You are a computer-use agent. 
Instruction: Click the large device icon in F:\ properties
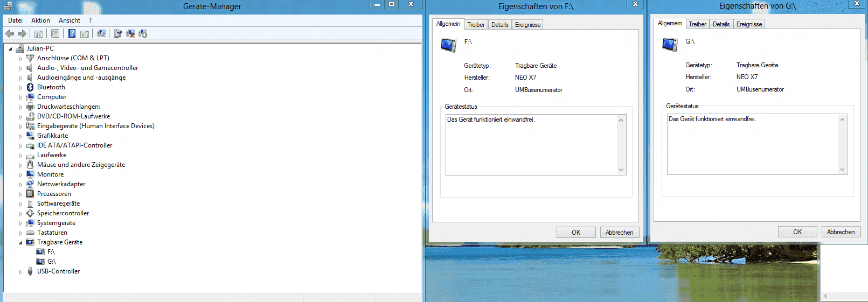448,45
